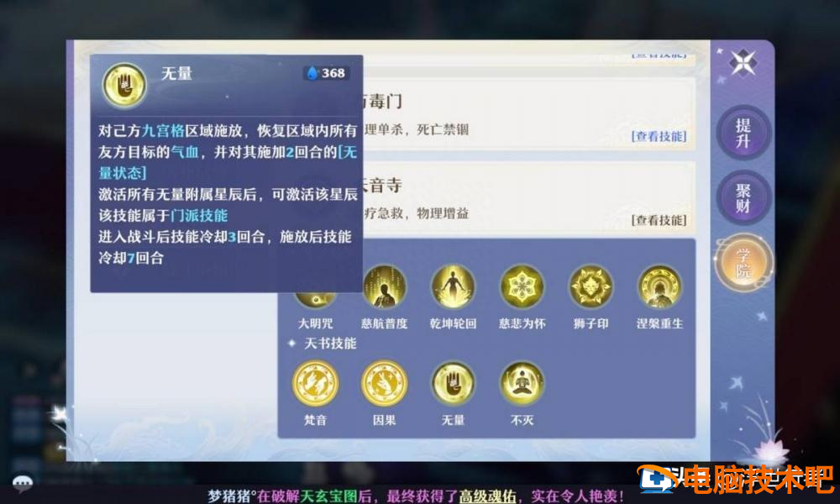Click the 天玄宝图 text in the announcement
The width and height of the screenshot is (840, 504).
[328, 496]
